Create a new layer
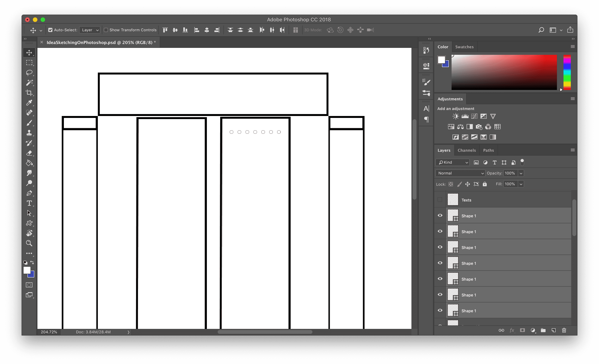The width and height of the screenshot is (599, 364). [x=553, y=330]
